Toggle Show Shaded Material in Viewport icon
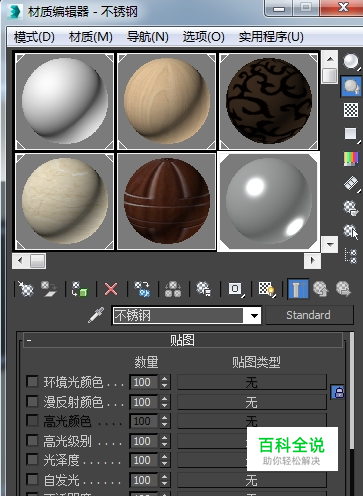Screen dimensions: 363x496 [x=267, y=289]
